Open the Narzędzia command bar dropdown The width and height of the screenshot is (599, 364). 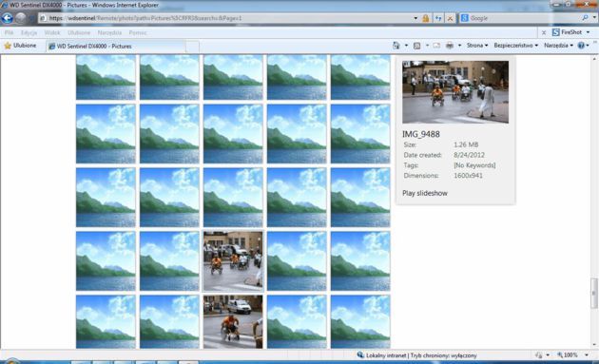pos(558,46)
